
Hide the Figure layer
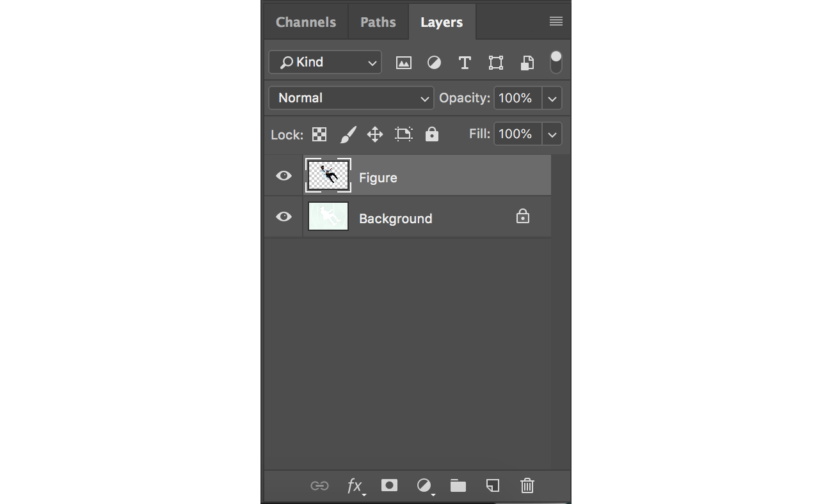point(284,176)
